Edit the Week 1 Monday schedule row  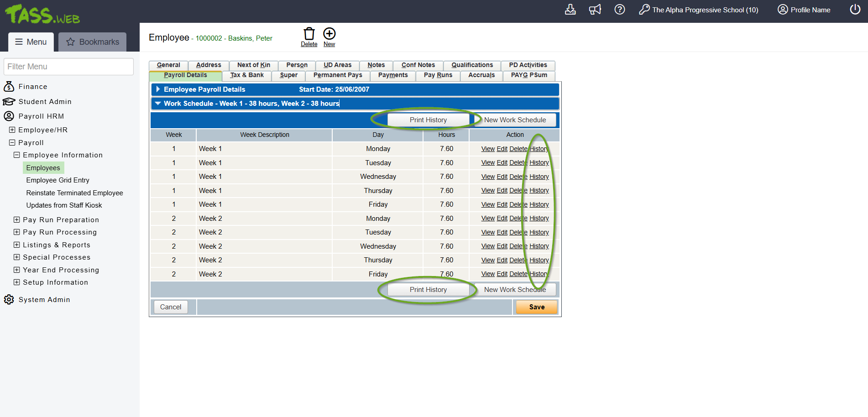point(502,149)
